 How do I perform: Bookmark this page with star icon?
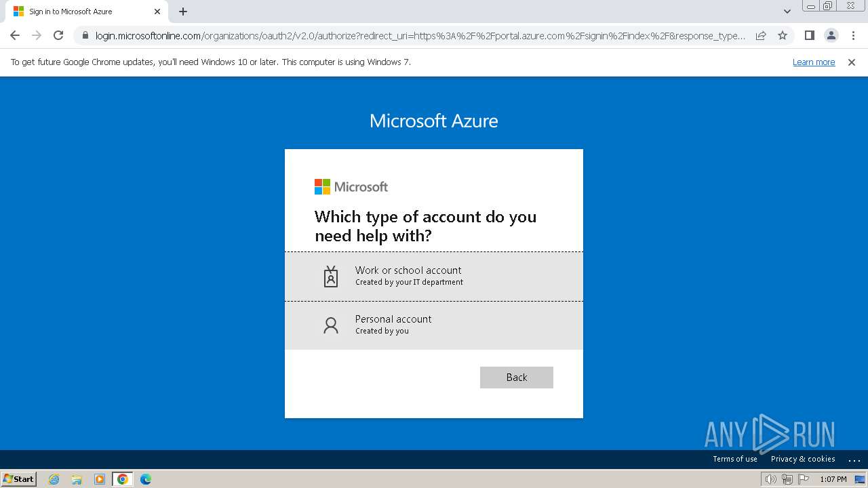pos(783,35)
